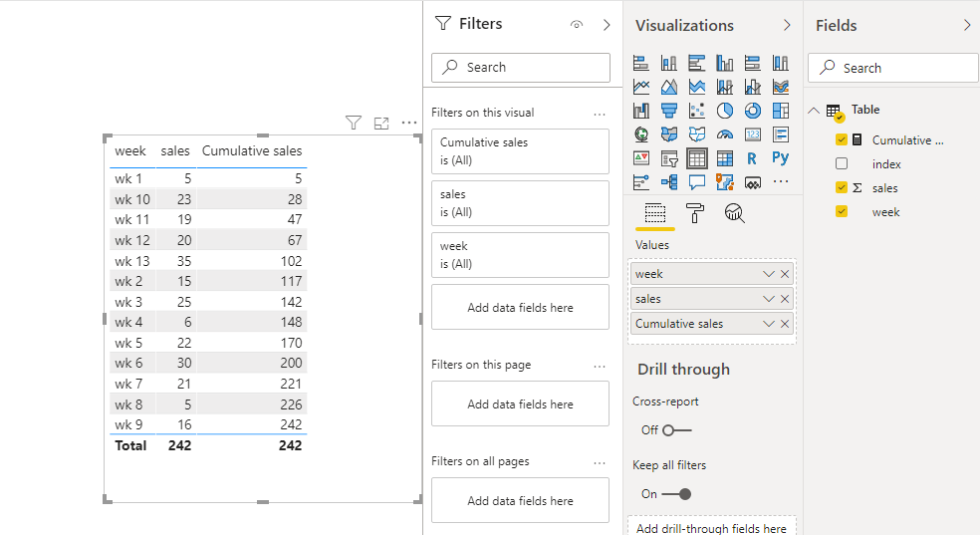Image resolution: width=980 pixels, height=535 pixels.
Task: Insert a Scatter chart visual
Action: [x=697, y=111]
